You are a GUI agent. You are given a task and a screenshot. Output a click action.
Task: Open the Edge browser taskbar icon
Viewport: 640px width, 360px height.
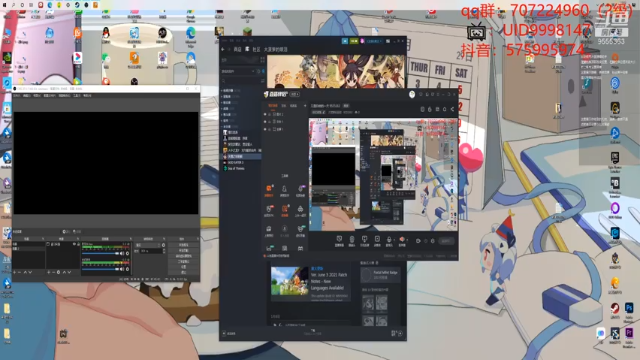click(x=50, y=5)
